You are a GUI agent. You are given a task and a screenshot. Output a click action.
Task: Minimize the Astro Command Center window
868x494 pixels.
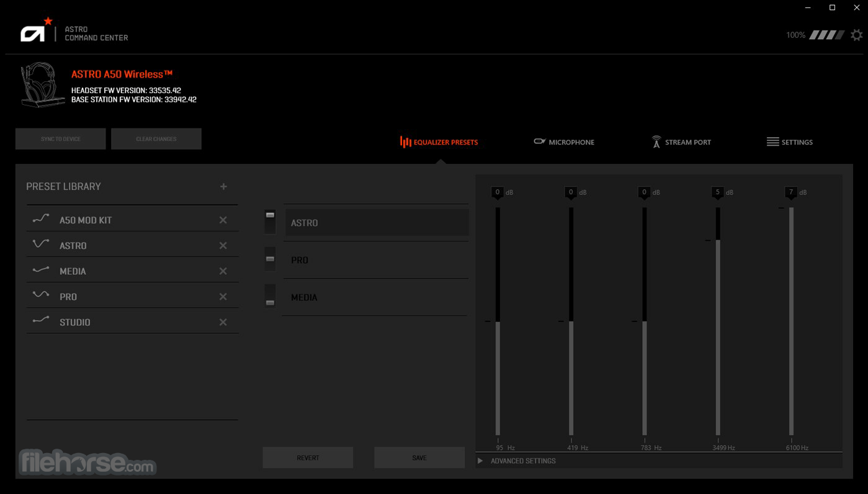click(x=808, y=7)
